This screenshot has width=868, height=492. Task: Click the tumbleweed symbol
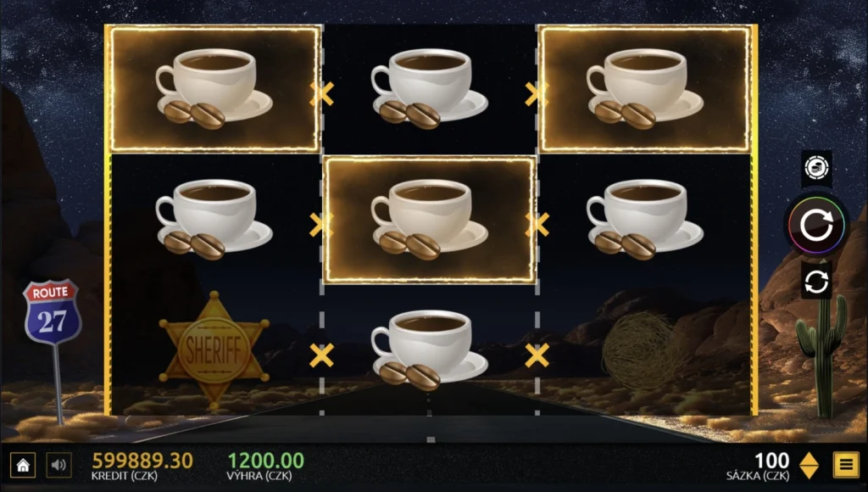pyautogui.click(x=644, y=350)
